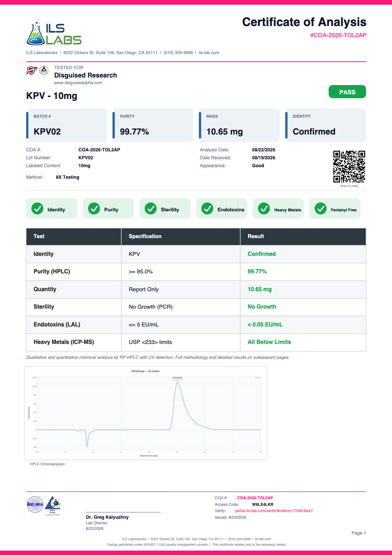Click the Fentanyl Free green checkmark icon
392x555 pixels.
coord(321,208)
